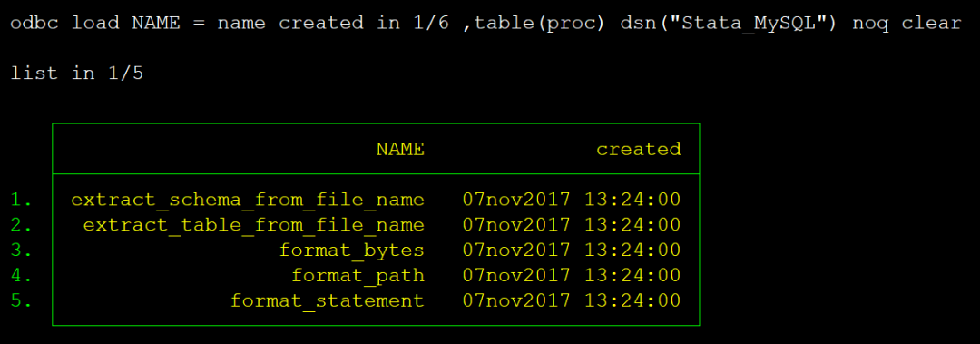Click the "list in 1/5" command
Image resolution: width=980 pixels, height=344 pixels.
click(x=77, y=74)
